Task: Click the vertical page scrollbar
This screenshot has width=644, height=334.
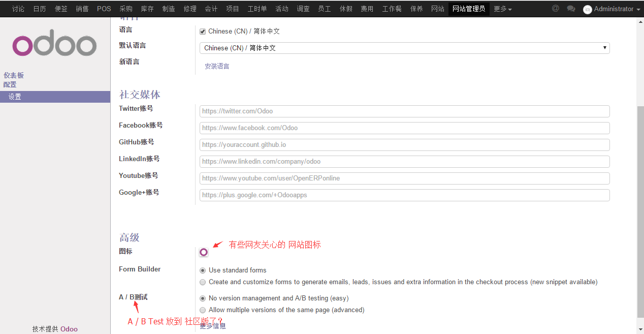Action: click(x=640, y=203)
